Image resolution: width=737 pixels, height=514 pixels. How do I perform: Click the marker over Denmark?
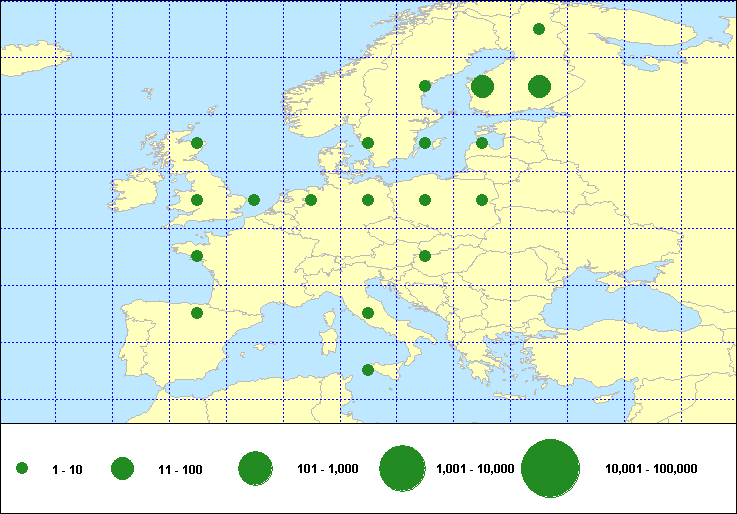point(368,143)
